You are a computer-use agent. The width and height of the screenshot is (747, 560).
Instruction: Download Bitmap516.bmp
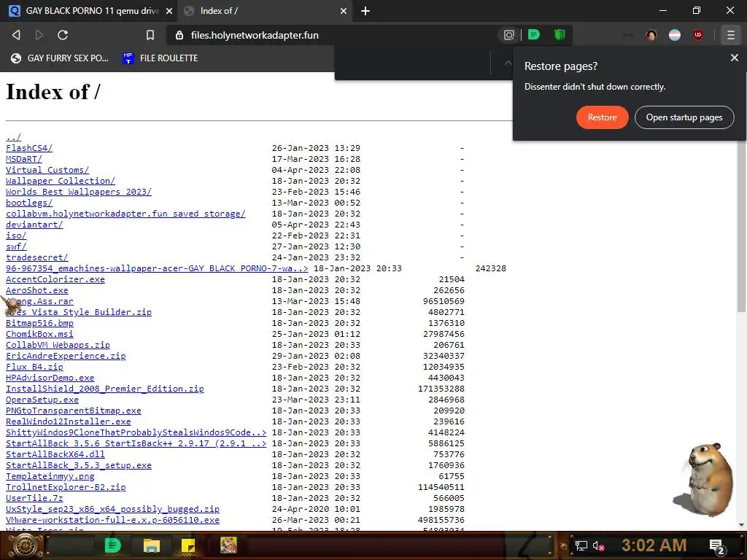[39, 323]
